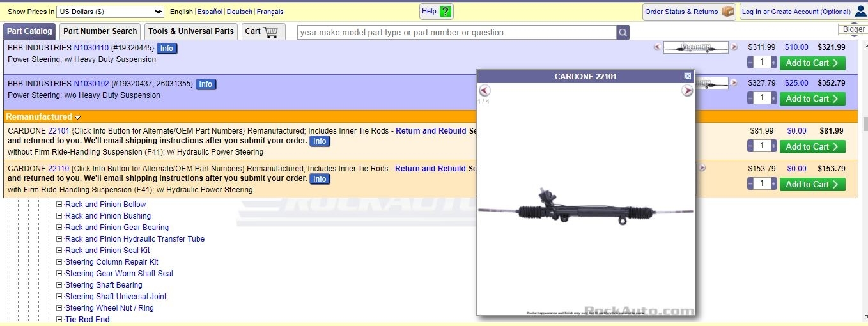Expand Steering Gear Worm Shaft Seal category
Viewport: 868px width, 326px height.
click(x=59, y=274)
